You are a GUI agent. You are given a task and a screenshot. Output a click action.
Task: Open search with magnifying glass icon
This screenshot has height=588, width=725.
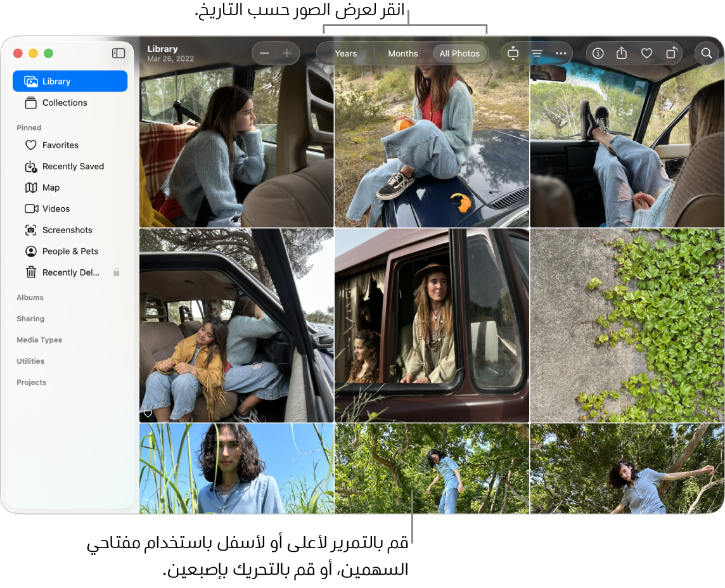(x=707, y=54)
